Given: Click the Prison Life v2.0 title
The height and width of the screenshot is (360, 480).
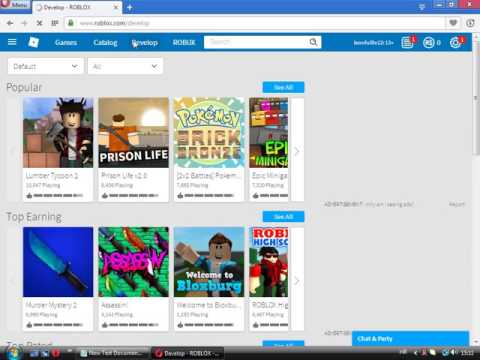Looking at the screenshot, I should click(x=124, y=175).
